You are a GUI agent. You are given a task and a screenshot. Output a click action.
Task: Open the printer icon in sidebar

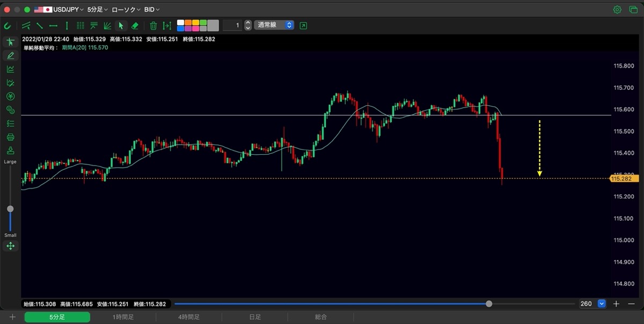[x=10, y=137]
